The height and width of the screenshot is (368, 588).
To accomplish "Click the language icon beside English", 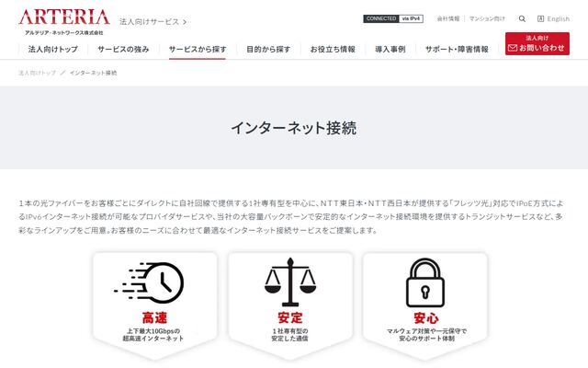I will [x=540, y=18].
